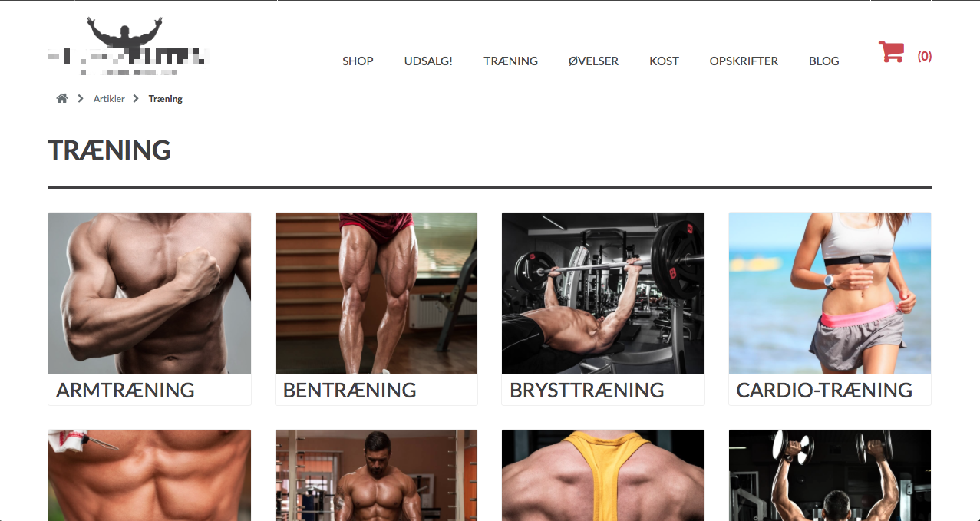Visit the BLOG menu item
980x521 pixels.
[824, 61]
